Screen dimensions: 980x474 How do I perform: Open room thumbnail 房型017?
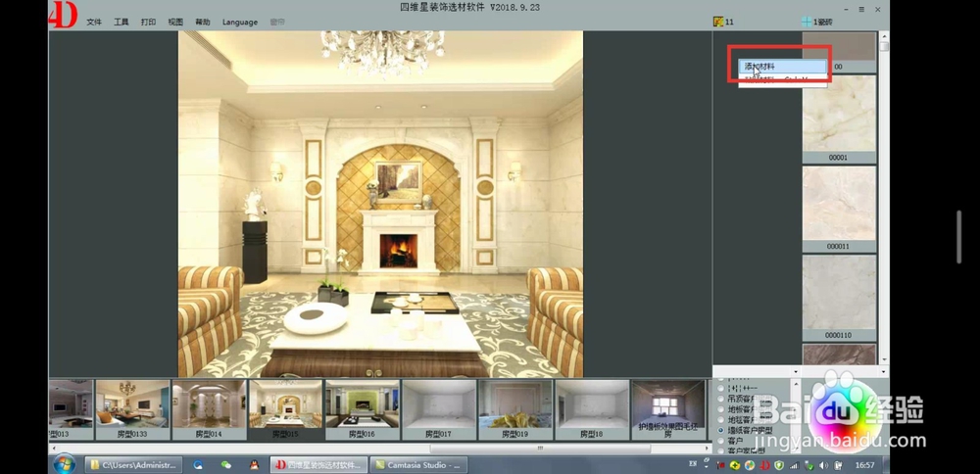(439, 409)
